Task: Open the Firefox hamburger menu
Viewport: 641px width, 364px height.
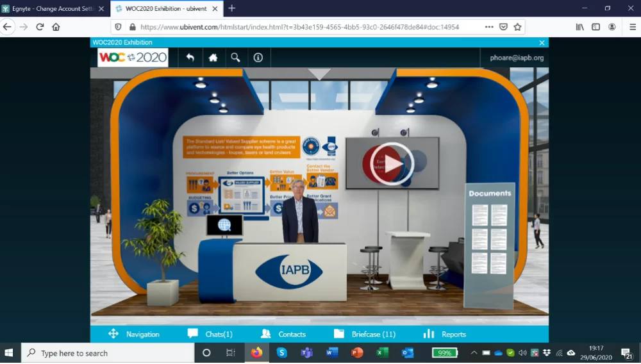Action: tap(633, 27)
